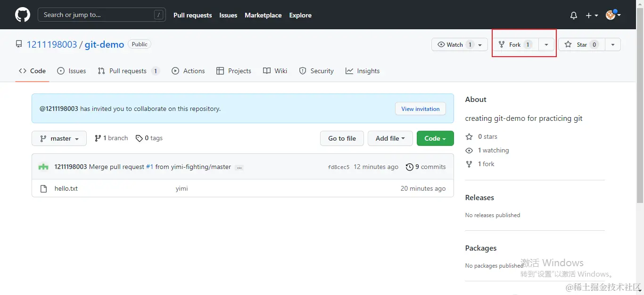Viewport: 644px width, 295px height.
Task: Open the hello.txt file
Action: click(66, 188)
